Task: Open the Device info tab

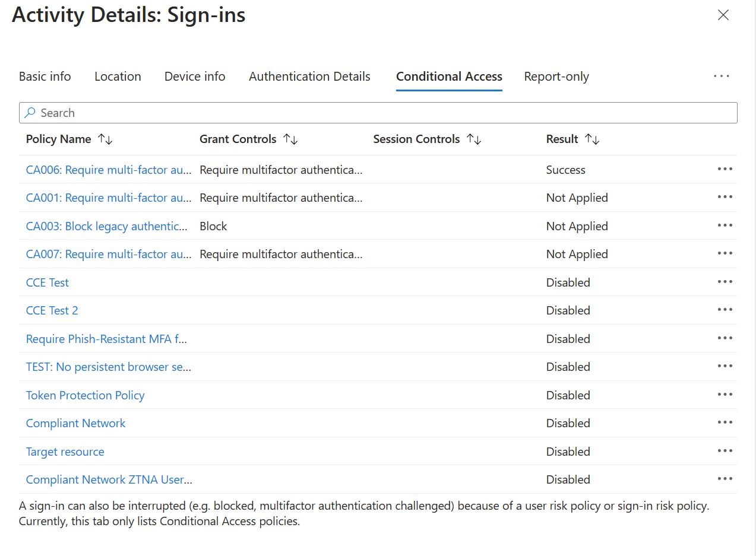Action: coord(195,77)
